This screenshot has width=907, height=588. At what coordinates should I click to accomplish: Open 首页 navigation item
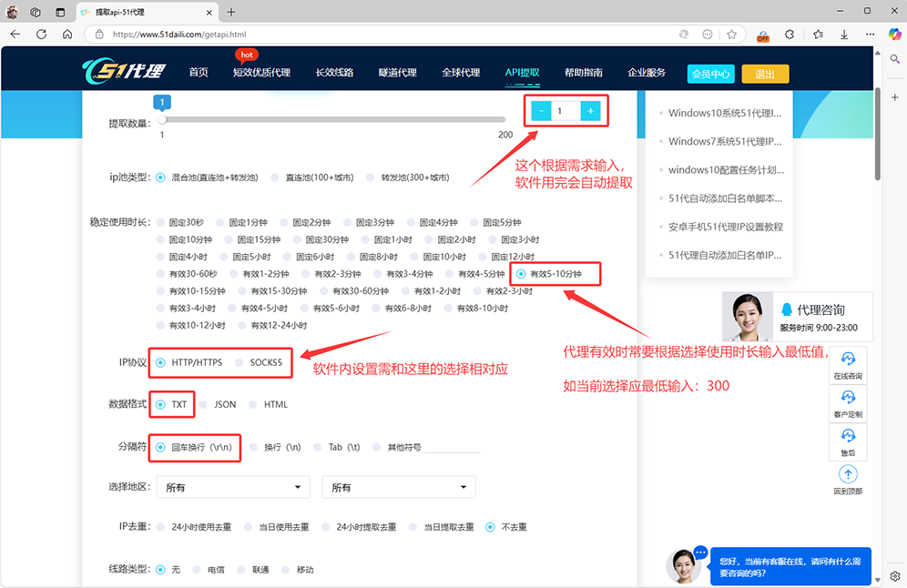pyautogui.click(x=199, y=72)
